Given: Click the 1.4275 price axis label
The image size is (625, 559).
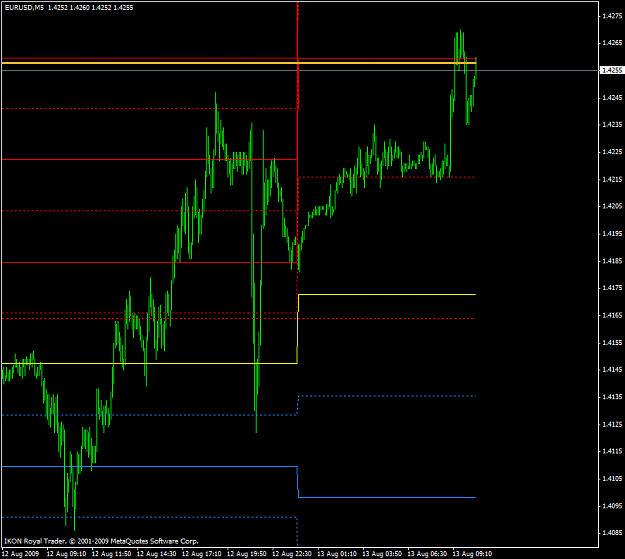Looking at the screenshot, I should click(x=612, y=16).
